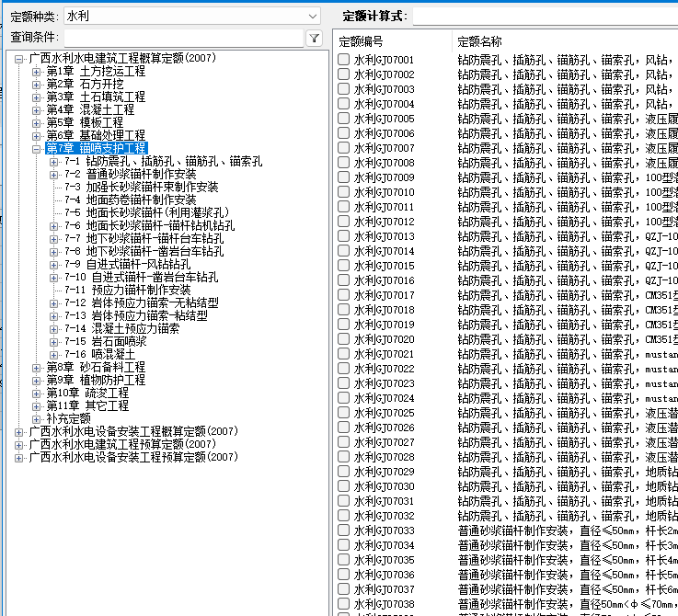Check the box for 水利GJ07025
Screen dimensions: 678x616
tap(344, 413)
